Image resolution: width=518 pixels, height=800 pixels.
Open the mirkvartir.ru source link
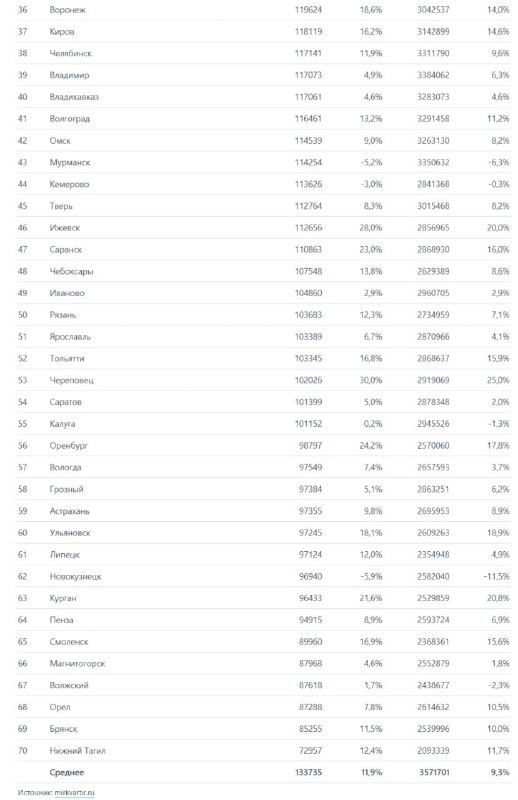click(75, 792)
